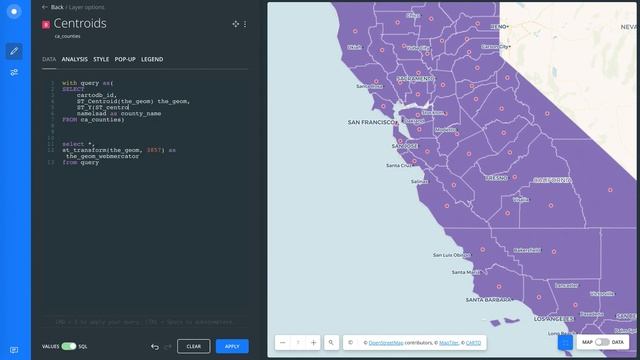Open the MapTiler link
Image resolution: width=640 pixels, height=360 pixels.
click(x=449, y=343)
